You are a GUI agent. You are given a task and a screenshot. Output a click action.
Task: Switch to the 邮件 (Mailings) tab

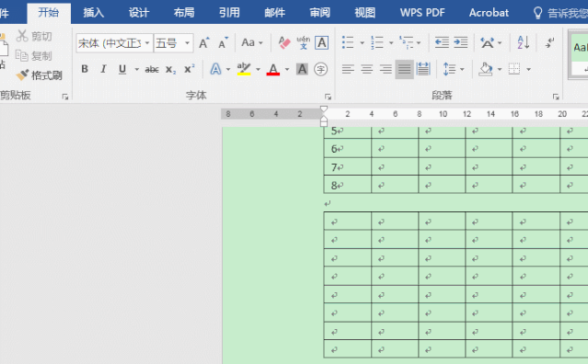[x=275, y=13]
